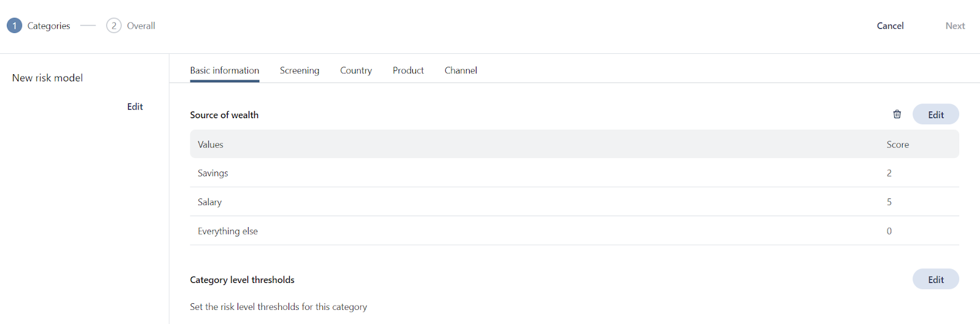Switch to the Screening tab
The image size is (980, 324).
[x=300, y=70]
